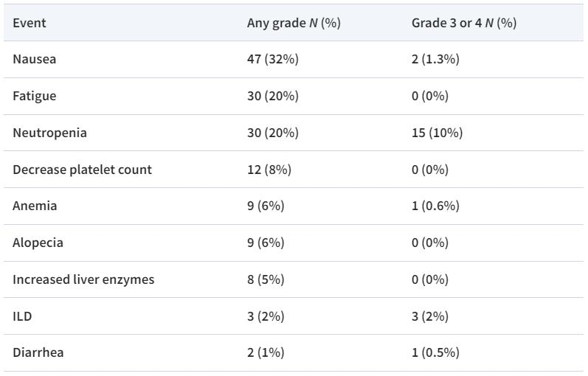
Task: Select the Diarrhea row label
Action: [x=38, y=352]
